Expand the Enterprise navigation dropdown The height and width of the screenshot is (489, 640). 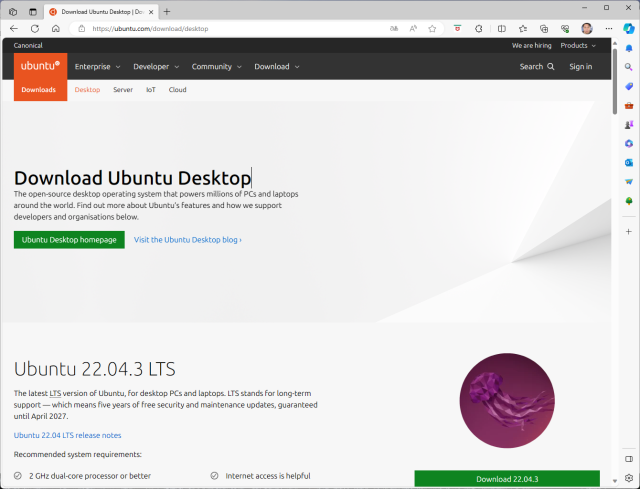pos(97,67)
